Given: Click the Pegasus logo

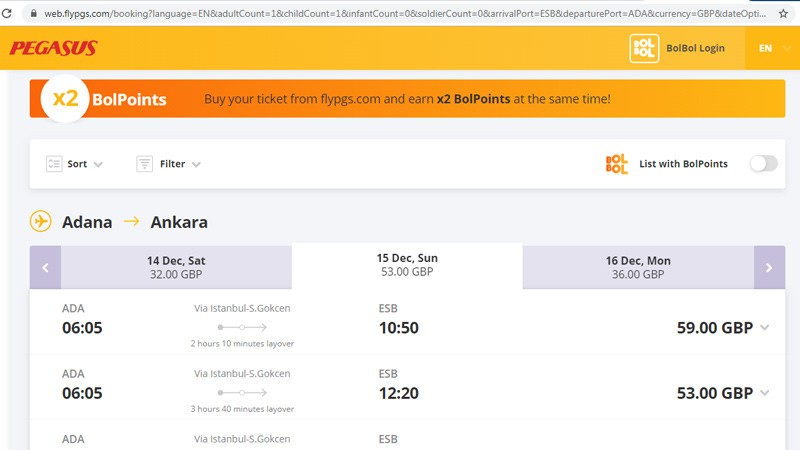Looking at the screenshot, I should coord(54,48).
